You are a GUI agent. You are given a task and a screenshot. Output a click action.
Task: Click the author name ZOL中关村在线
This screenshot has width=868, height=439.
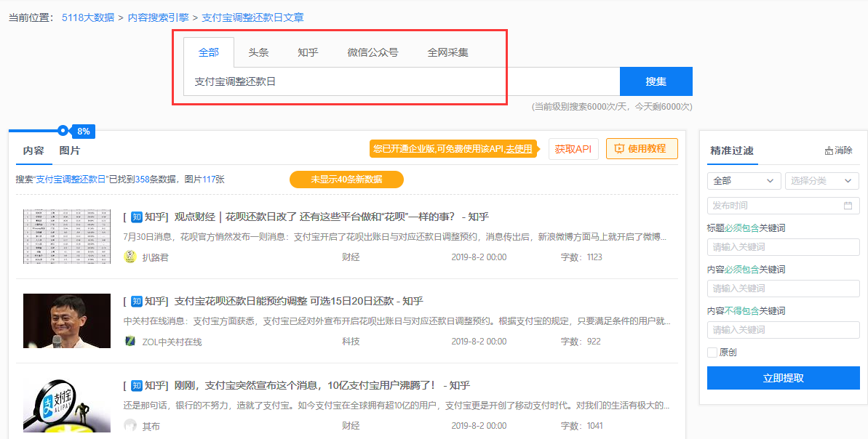click(172, 342)
